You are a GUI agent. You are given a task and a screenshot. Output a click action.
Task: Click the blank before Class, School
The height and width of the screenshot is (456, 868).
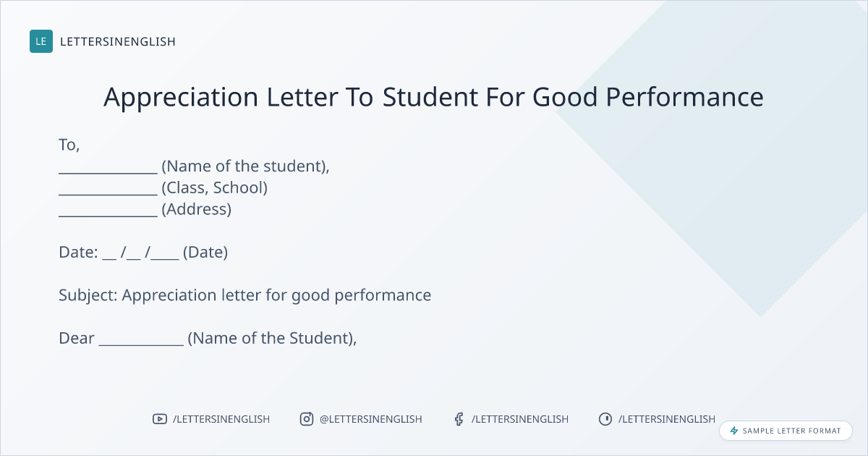(x=108, y=190)
